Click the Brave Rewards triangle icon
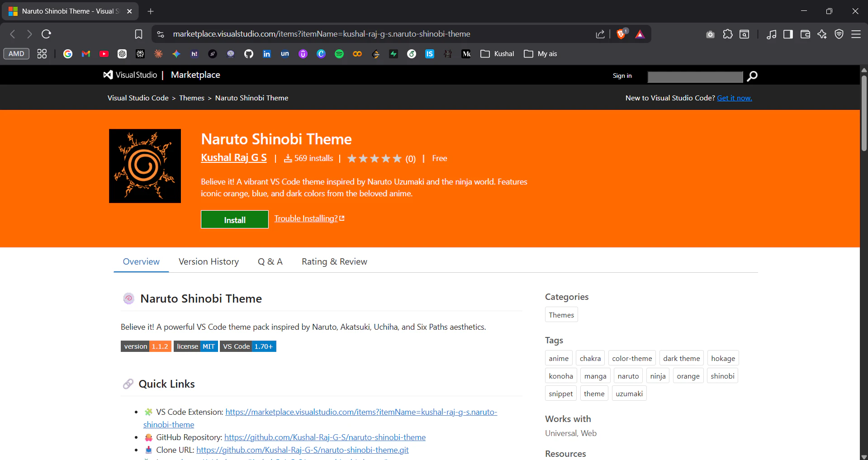The height and width of the screenshot is (460, 868). pos(640,34)
